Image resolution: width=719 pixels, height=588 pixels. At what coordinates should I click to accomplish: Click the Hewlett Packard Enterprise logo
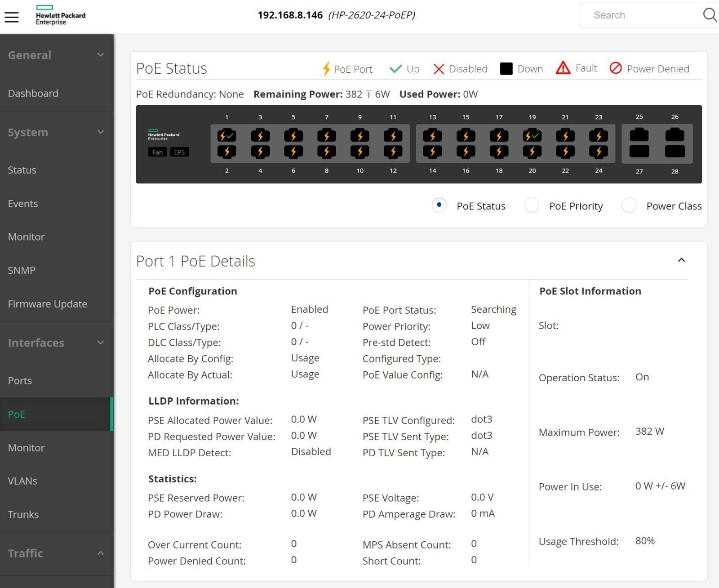60,15
